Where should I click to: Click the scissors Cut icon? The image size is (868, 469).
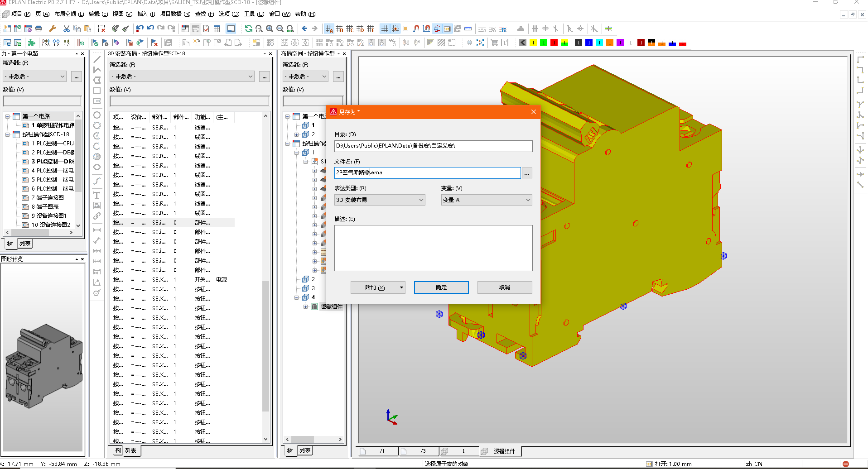pos(67,29)
